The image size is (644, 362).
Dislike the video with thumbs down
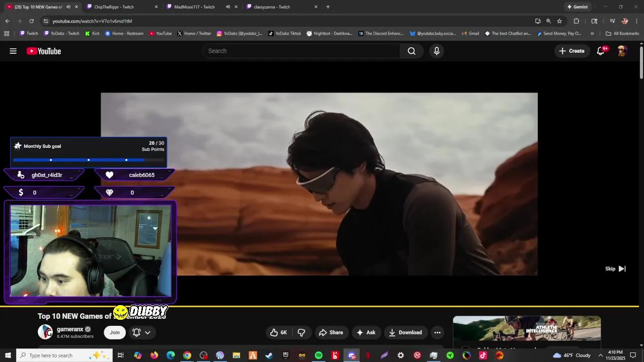[x=301, y=332]
